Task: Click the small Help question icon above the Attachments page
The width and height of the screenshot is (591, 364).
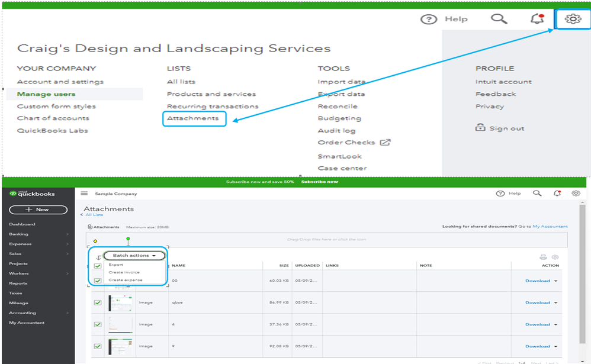Action: pos(500,194)
